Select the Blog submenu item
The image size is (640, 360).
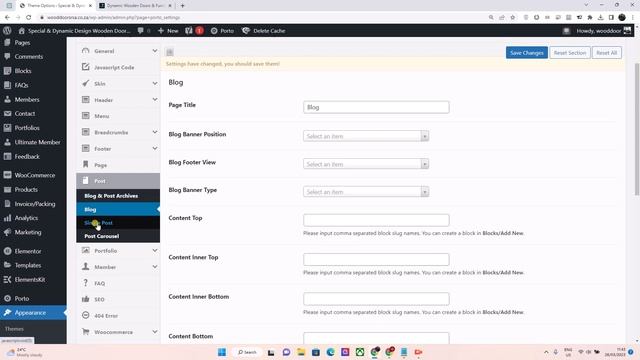[x=118, y=209]
